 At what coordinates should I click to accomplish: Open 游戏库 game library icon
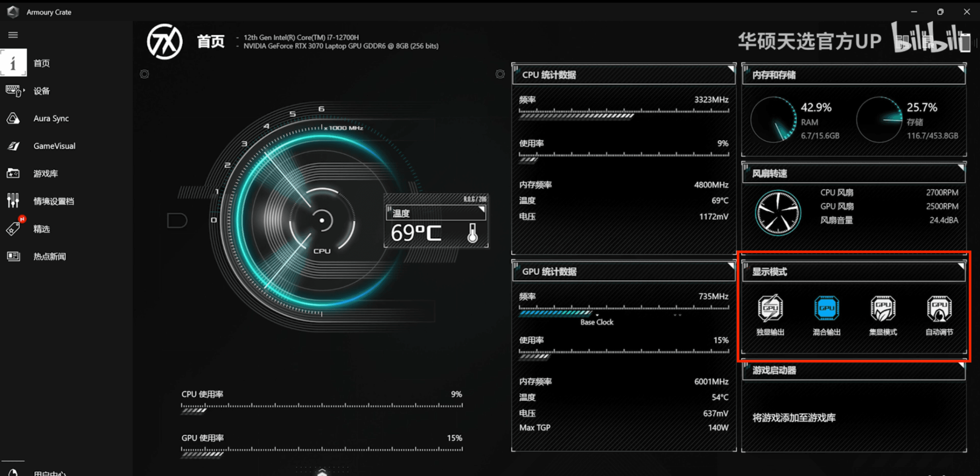(13, 174)
